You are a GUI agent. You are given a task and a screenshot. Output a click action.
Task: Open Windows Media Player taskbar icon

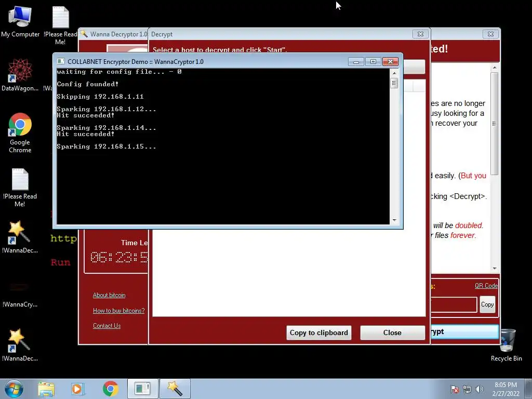[77, 389]
